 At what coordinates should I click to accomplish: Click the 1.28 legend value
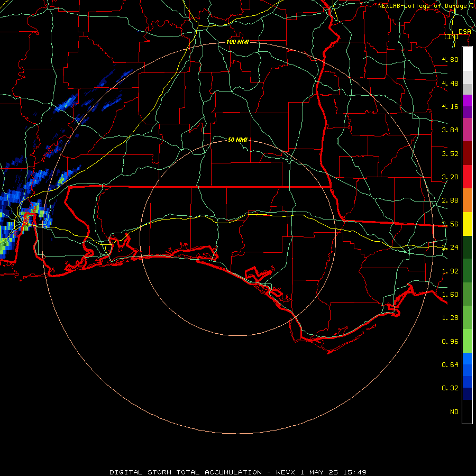tap(450, 318)
